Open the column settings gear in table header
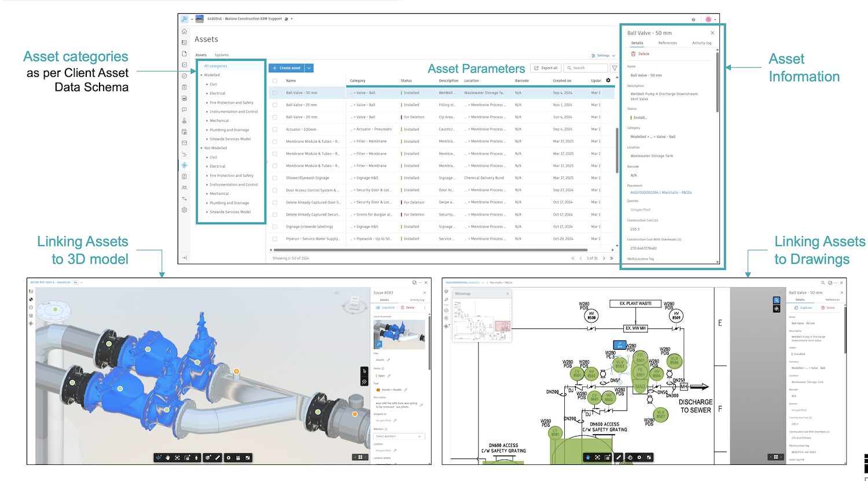This screenshot has width=868, height=481. click(608, 80)
